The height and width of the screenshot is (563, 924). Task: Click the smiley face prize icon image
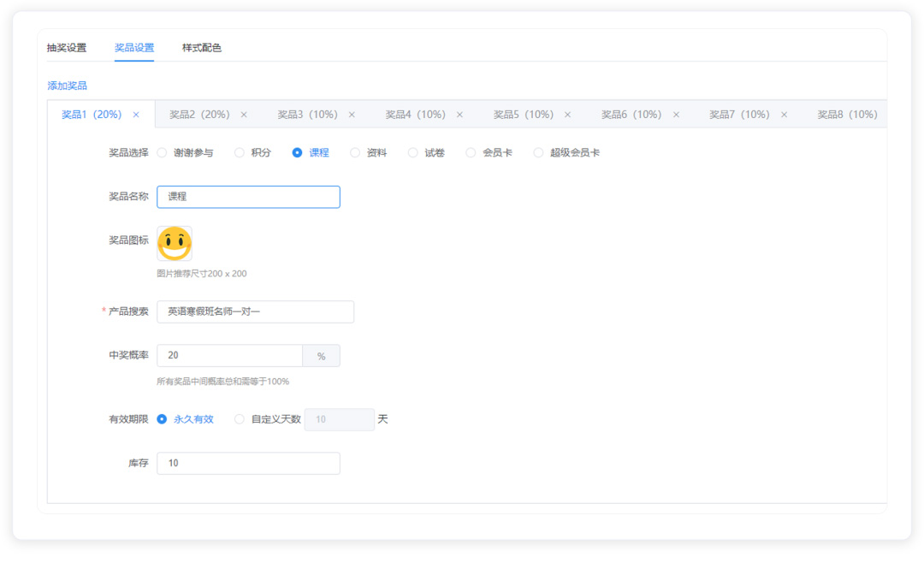click(x=175, y=244)
